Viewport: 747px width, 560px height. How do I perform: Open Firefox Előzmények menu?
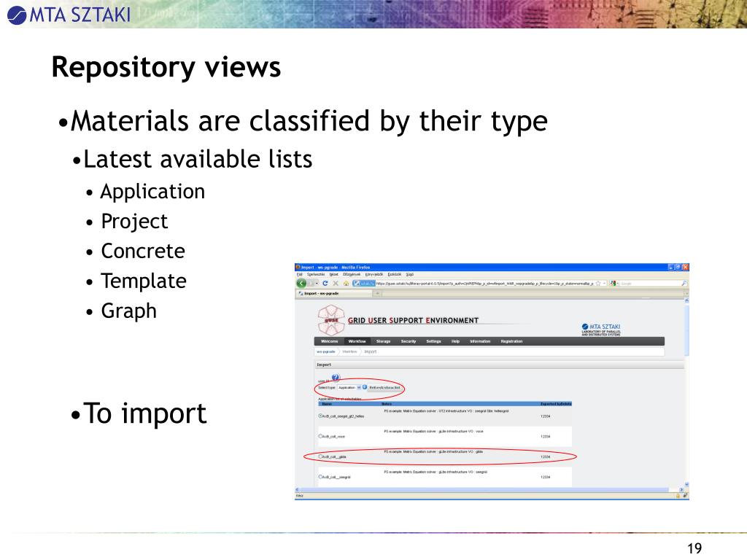[352, 274]
